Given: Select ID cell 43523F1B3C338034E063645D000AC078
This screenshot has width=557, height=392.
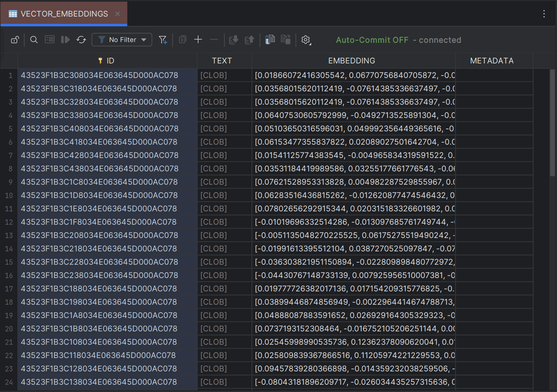Looking at the screenshot, I should click(108, 115).
